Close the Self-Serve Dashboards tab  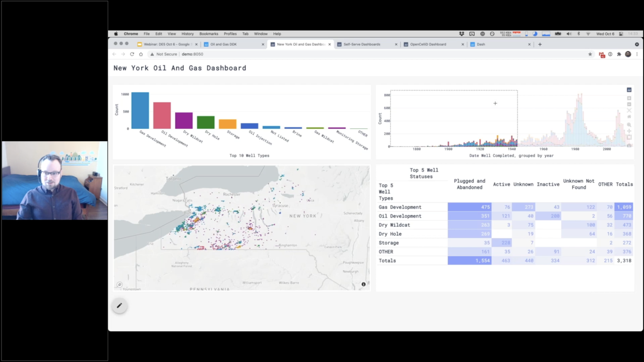[x=396, y=45]
